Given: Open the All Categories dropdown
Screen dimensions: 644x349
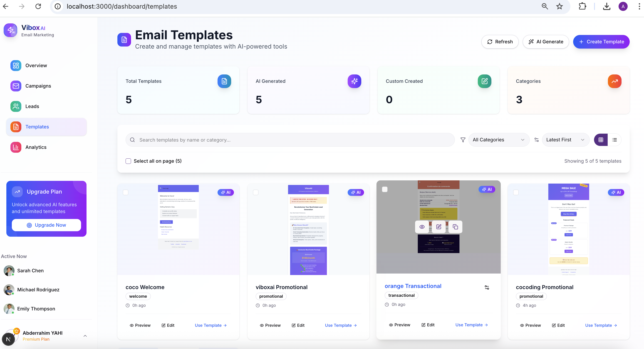Looking at the screenshot, I should (498, 140).
